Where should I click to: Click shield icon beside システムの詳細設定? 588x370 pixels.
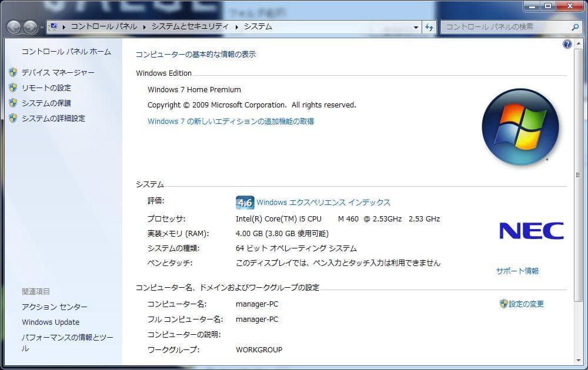[13, 118]
